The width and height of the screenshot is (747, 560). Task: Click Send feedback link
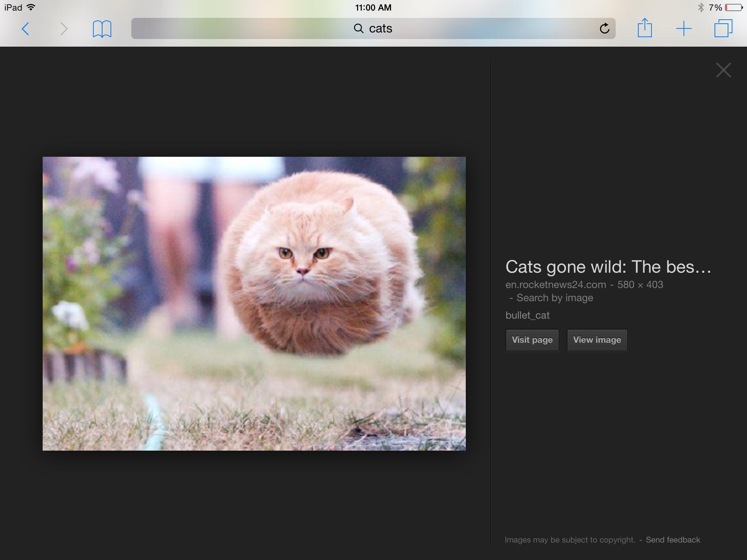(673, 540)
